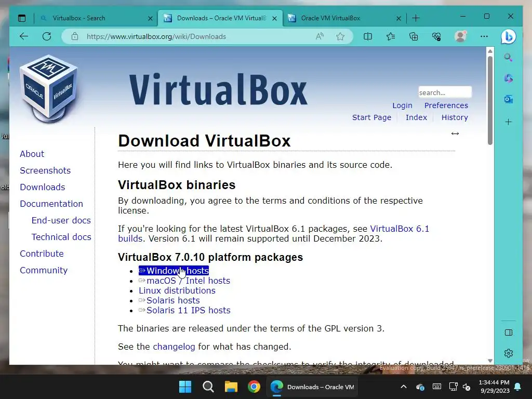
Task: Open the Preferences link
Action: (446, 105)
